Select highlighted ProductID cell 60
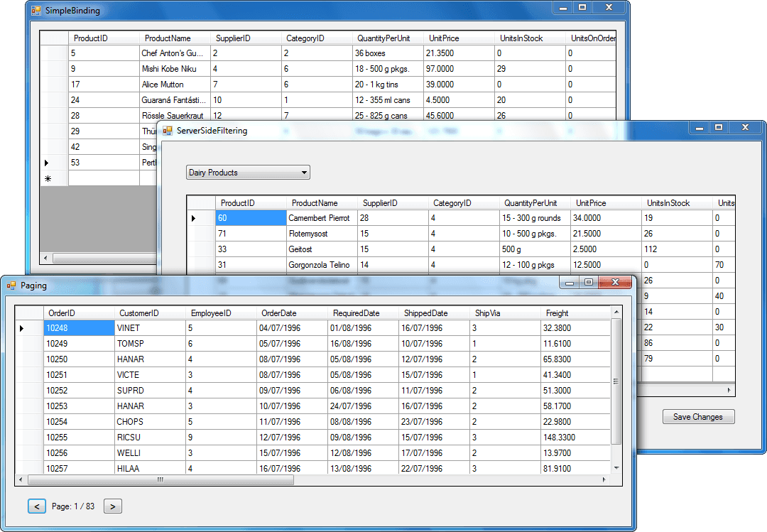The image size is (767, 532). [x=251, y=218]
